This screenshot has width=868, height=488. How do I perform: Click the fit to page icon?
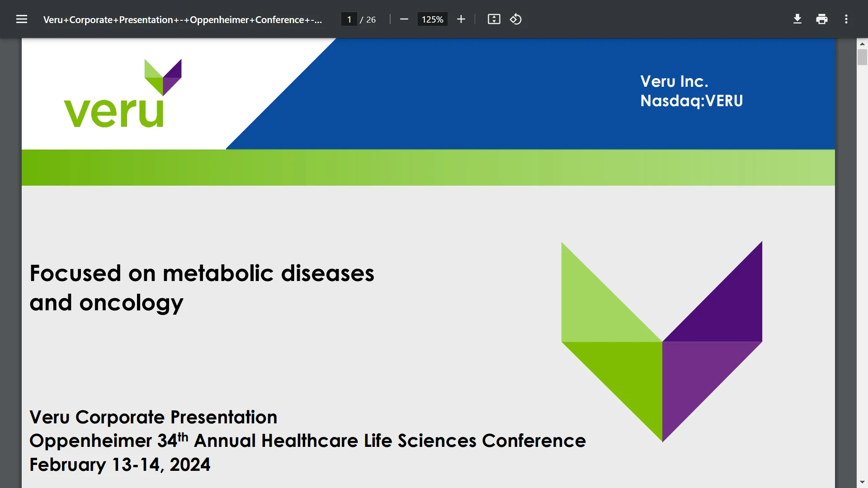tap(494, 19)
